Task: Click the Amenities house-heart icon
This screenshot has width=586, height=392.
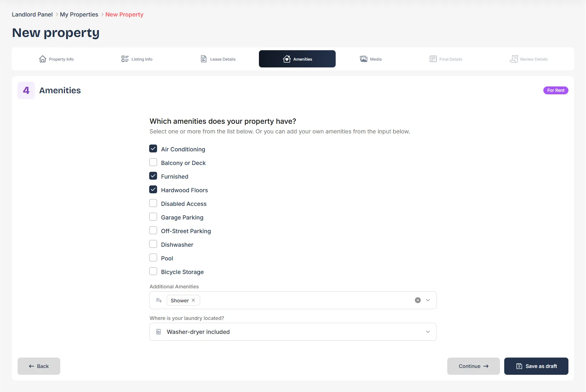Action: [287, 59]
